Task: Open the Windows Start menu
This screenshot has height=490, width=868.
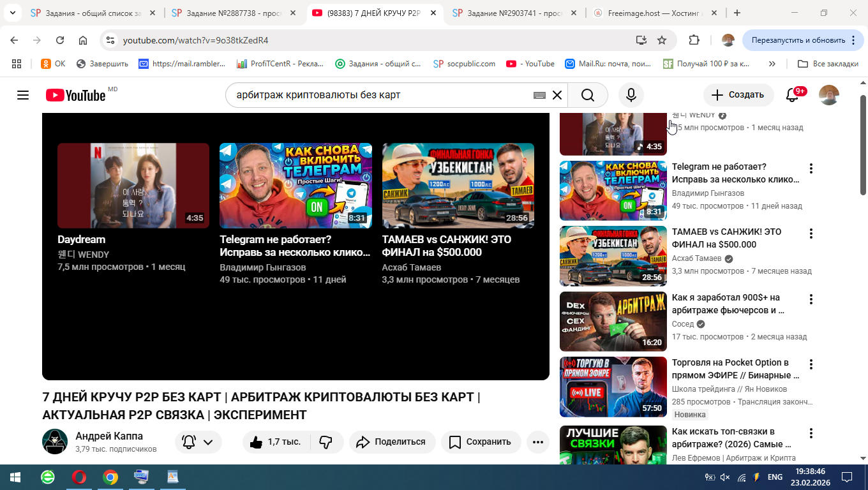Action: (x=14, y=477)
